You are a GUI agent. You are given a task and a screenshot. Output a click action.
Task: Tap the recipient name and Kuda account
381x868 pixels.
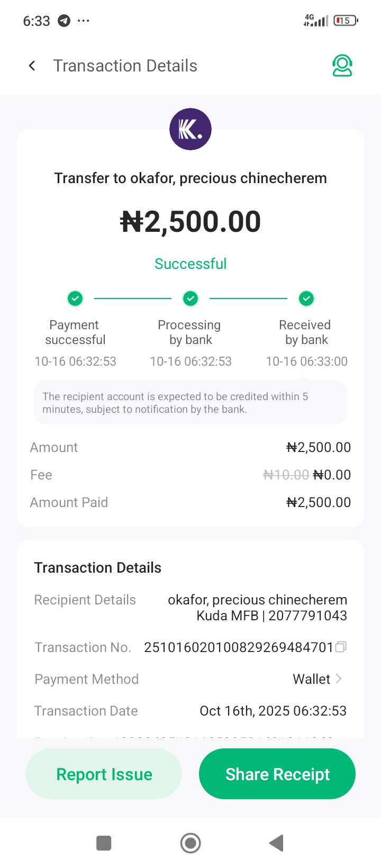[x=257, y=608]
